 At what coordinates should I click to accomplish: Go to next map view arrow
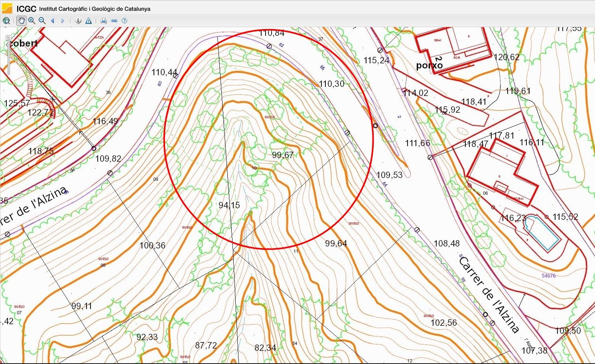[x=63, y=21]
